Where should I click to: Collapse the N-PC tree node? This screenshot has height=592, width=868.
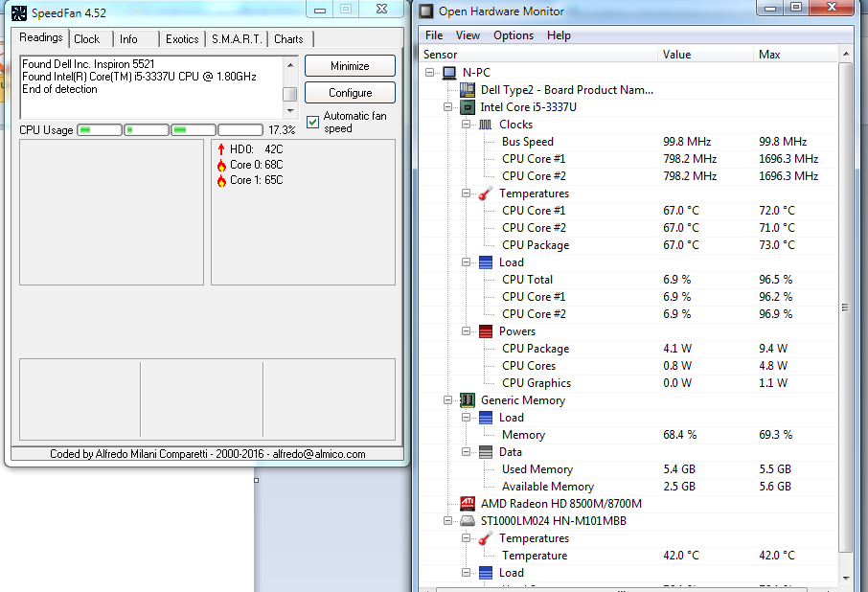[x=429, y=73]
